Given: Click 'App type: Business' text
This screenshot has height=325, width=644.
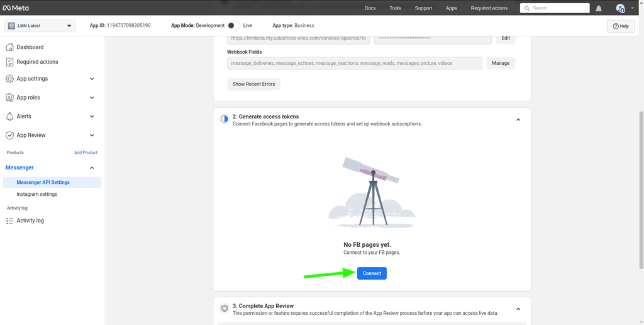Looking at the screenshot, I should 293,25.
